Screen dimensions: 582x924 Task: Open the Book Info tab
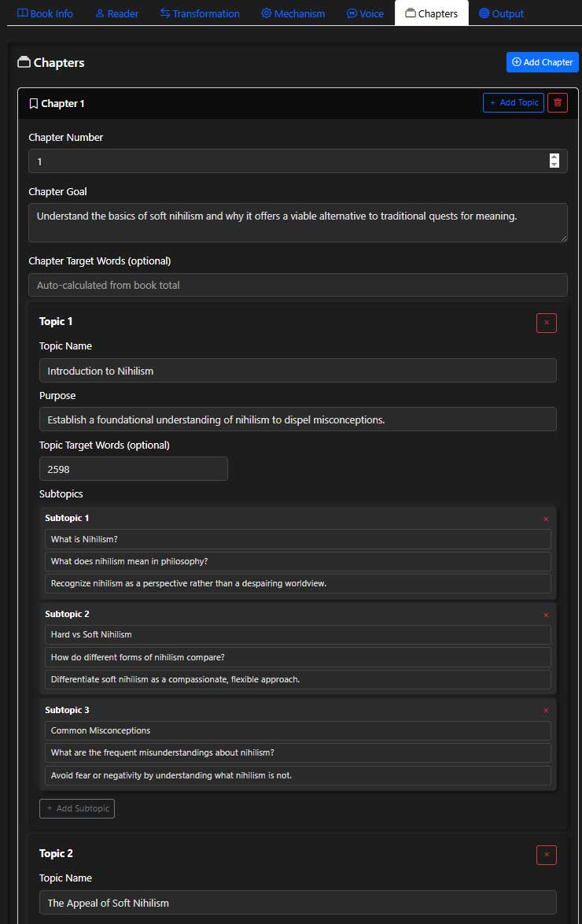click(x=45, y=13)
